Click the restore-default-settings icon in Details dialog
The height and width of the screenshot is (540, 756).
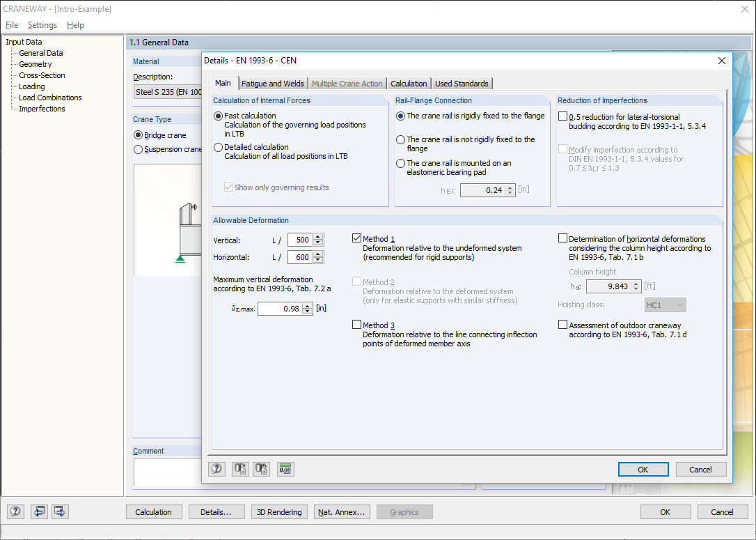(261, 469)
